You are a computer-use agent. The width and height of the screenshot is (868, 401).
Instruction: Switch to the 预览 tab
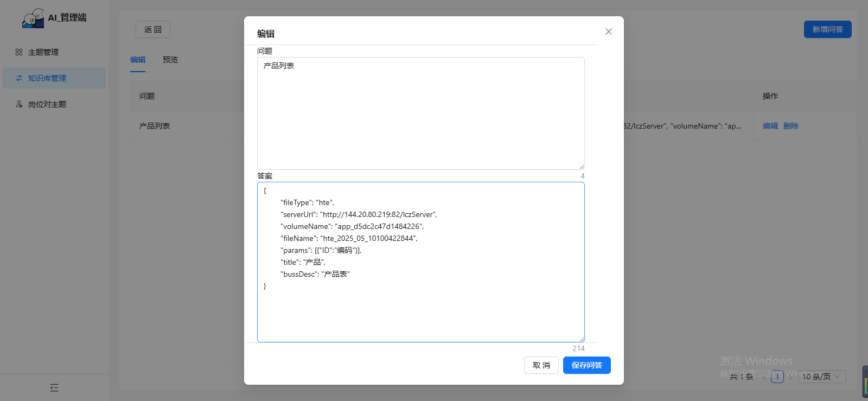click(x=170, y=60)
